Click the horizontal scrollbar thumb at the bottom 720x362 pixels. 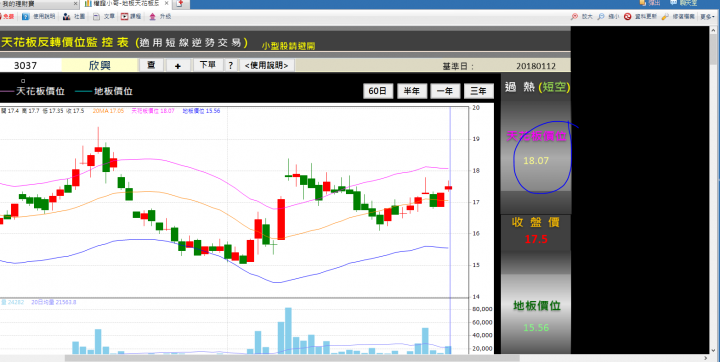[x=292, y=358]
